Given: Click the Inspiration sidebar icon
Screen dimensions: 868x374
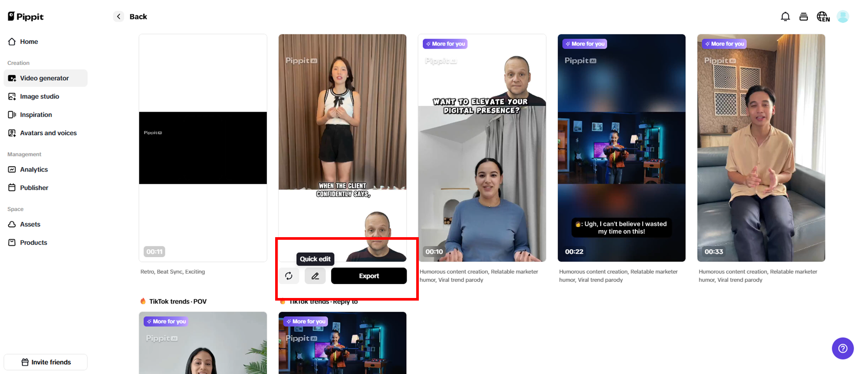Looking at the screenshot, I should click(x=12, y=115).
